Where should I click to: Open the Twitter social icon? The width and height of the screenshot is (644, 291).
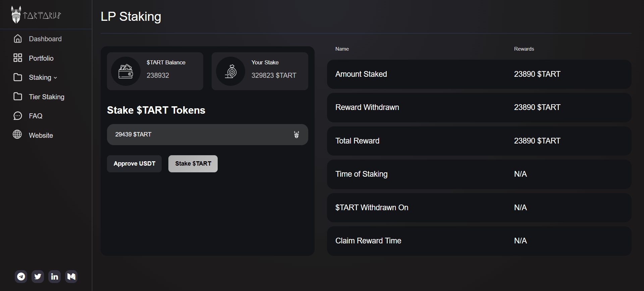(38, 277)
